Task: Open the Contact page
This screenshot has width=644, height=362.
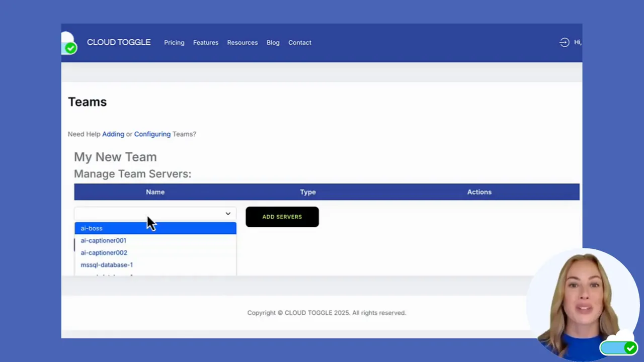Action: pos(299,42)
